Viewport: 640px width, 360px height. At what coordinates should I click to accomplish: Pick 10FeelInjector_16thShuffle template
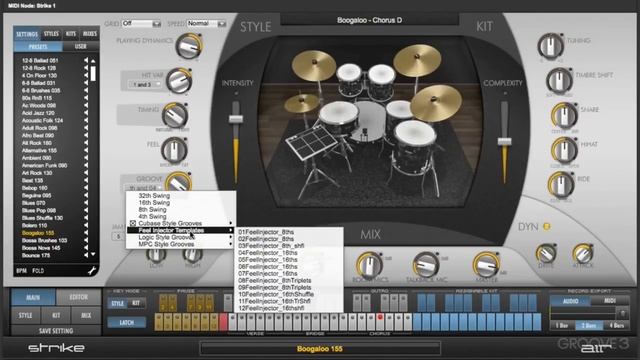click(x=289, y=294)
